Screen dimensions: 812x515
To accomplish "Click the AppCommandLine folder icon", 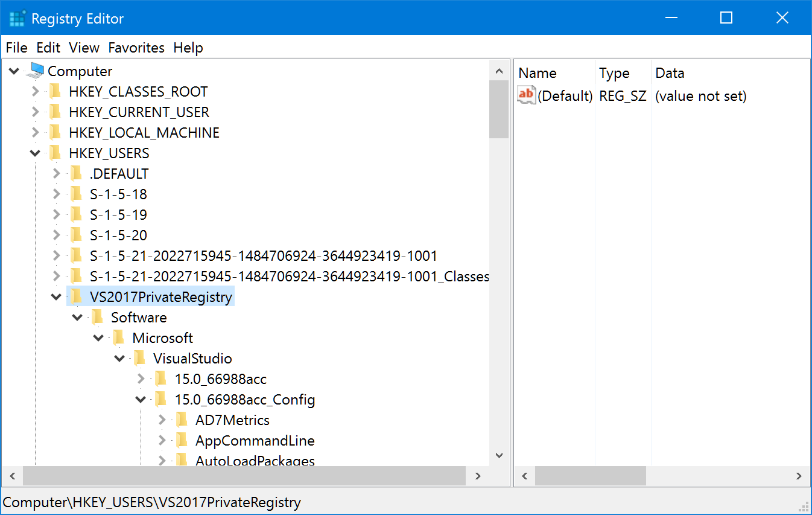I will click(182, 441).
